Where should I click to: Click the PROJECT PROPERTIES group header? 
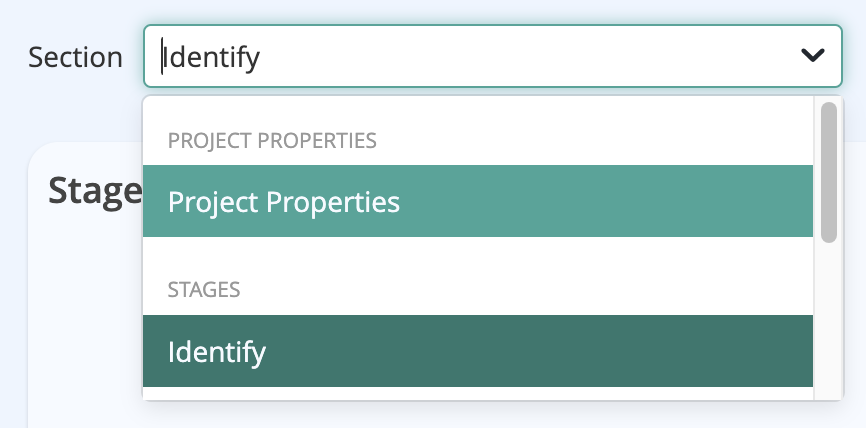(x=272, y=140)
